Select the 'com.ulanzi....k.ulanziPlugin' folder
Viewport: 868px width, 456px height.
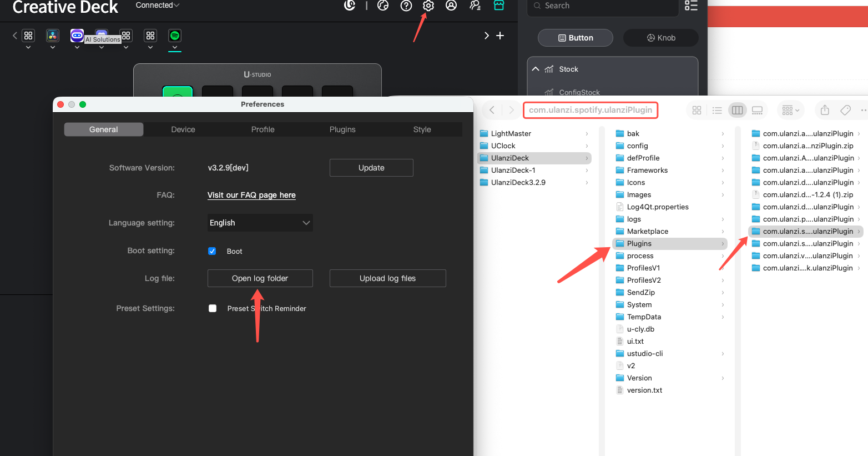[x=806, y=268]
